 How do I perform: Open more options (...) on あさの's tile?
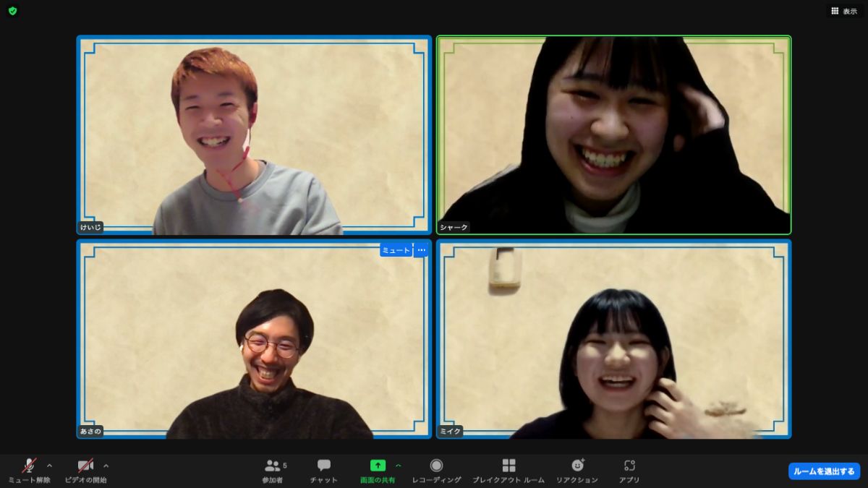click(x=421, y=249)
